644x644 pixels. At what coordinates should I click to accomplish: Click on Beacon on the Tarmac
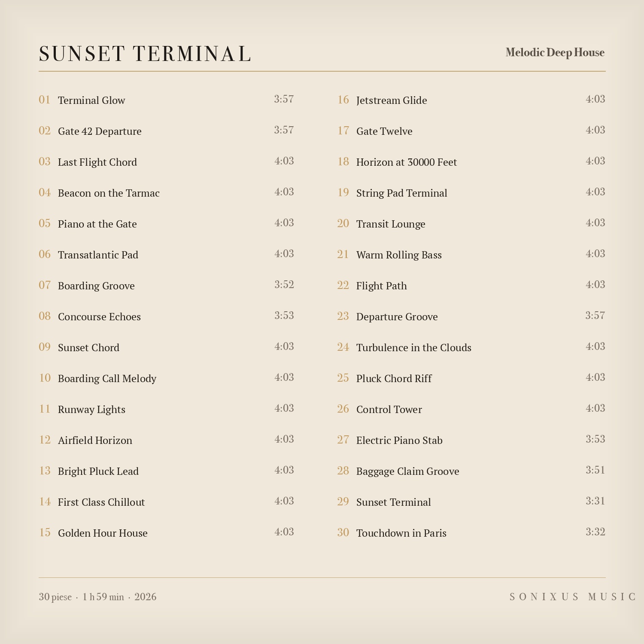point(109,193)
